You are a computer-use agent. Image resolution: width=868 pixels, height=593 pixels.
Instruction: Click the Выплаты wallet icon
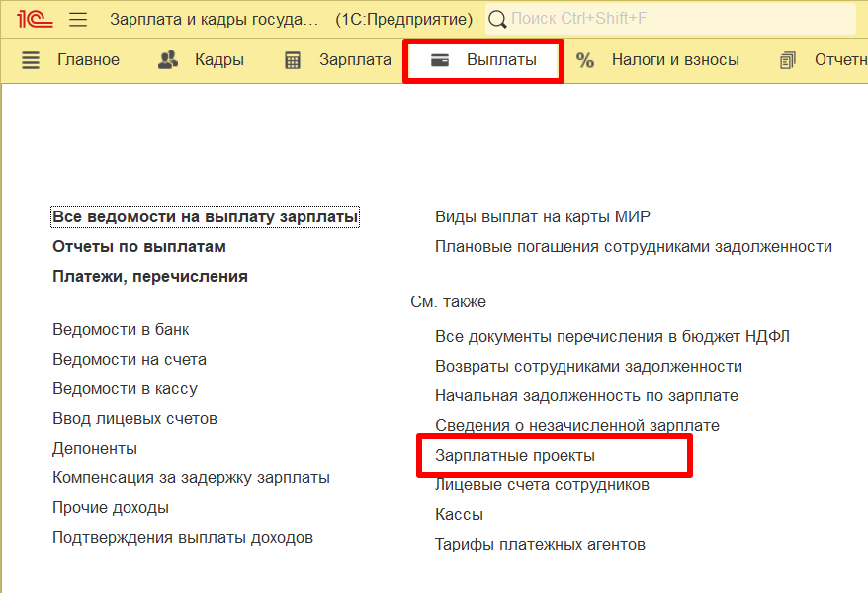coord(440,60)
